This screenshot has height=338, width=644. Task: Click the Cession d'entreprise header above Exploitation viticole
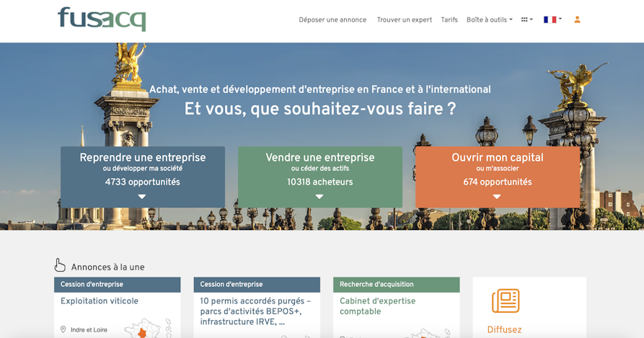coord(117,284)
